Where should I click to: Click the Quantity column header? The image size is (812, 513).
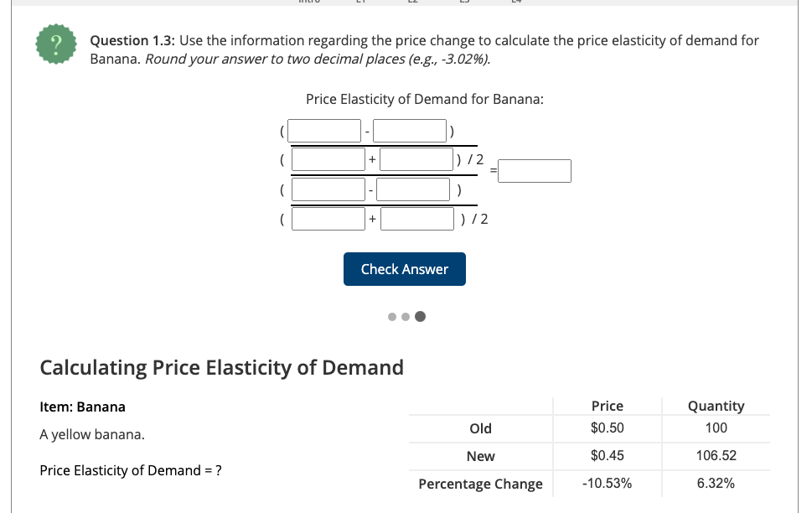pyautogui.click(x=716, y=406)
